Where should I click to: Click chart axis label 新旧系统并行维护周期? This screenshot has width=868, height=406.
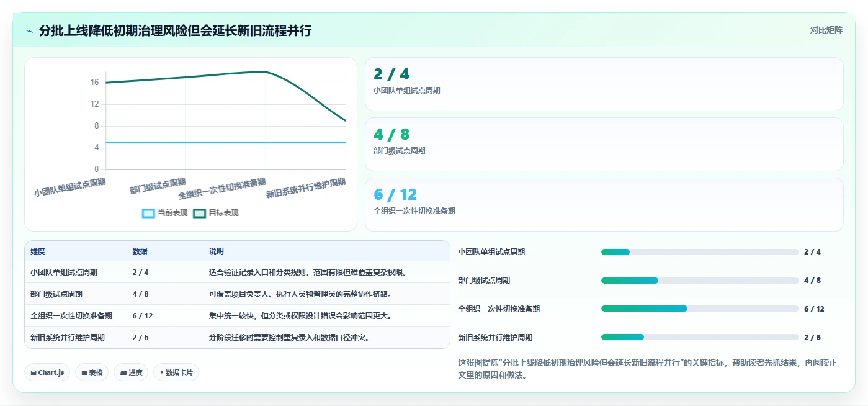coord(306,187)
